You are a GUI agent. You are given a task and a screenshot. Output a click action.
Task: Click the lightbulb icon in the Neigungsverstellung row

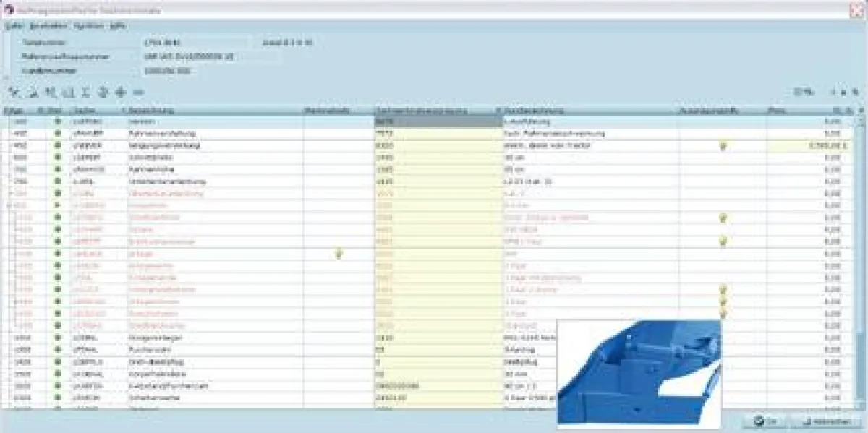(x=722, y=146)
